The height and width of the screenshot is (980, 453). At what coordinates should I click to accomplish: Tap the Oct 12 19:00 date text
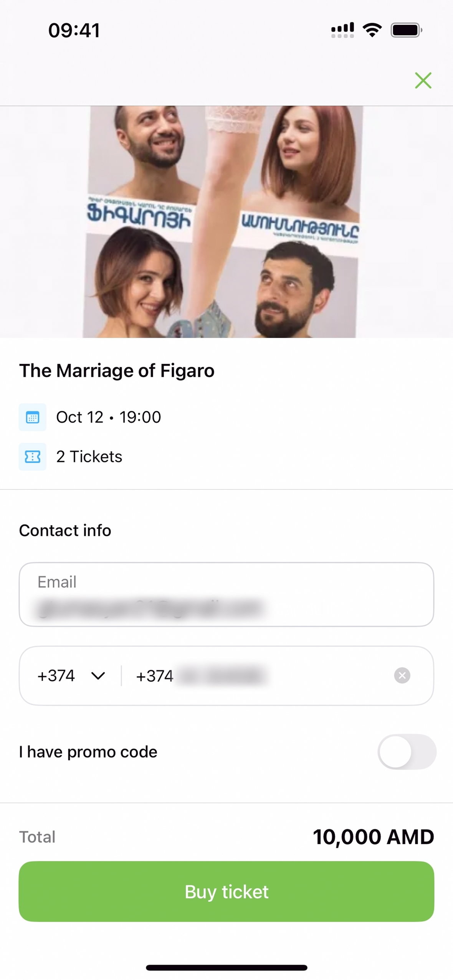[109, 417]
